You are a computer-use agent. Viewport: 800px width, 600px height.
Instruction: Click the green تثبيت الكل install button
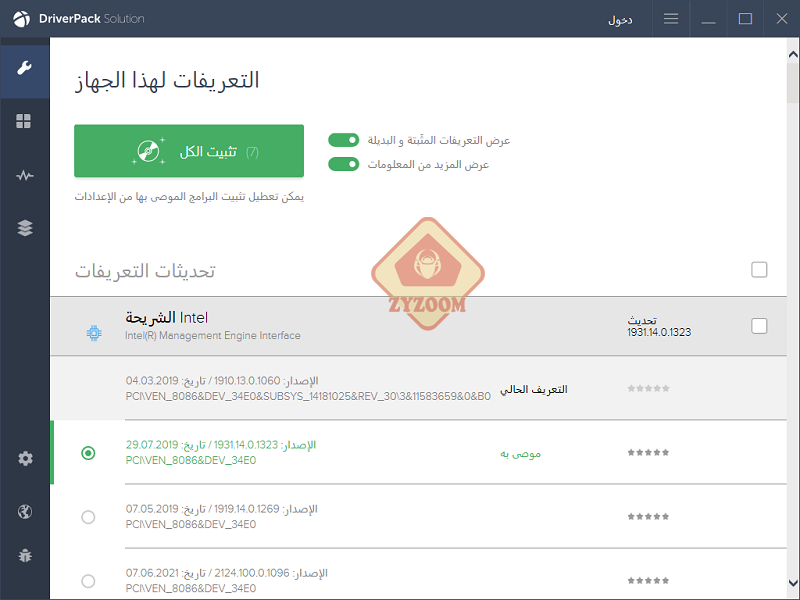[x=189, y=151]
